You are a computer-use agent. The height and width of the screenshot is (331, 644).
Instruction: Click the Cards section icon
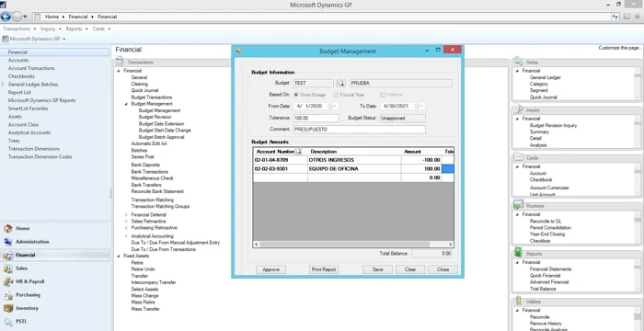[518, 158]
